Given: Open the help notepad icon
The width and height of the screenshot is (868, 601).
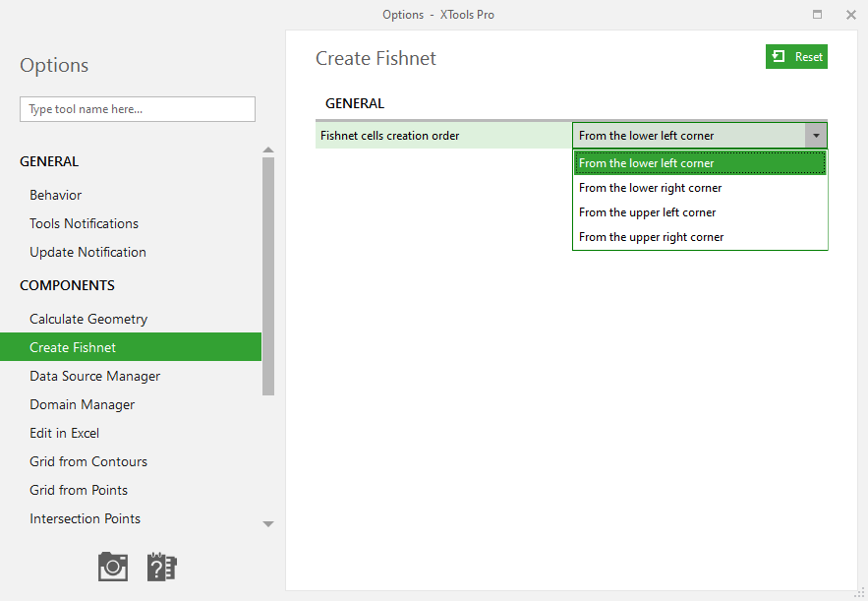Looking at the screenshot, I should [x=161, y=567].
